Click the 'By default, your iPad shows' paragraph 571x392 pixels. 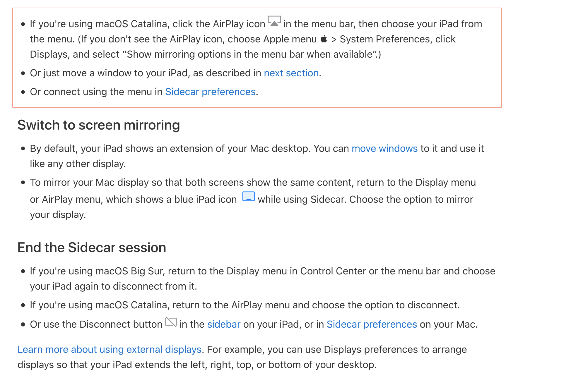[257, 156]
